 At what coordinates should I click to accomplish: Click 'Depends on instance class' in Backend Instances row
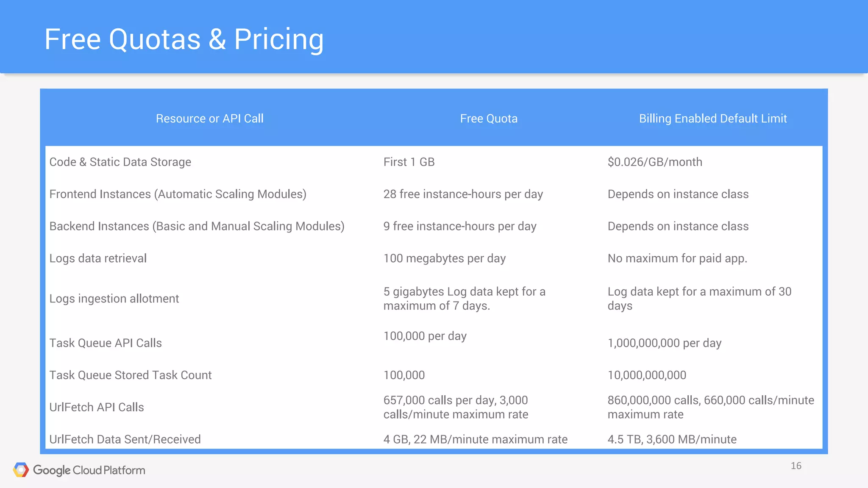click(x=678, y=226)
